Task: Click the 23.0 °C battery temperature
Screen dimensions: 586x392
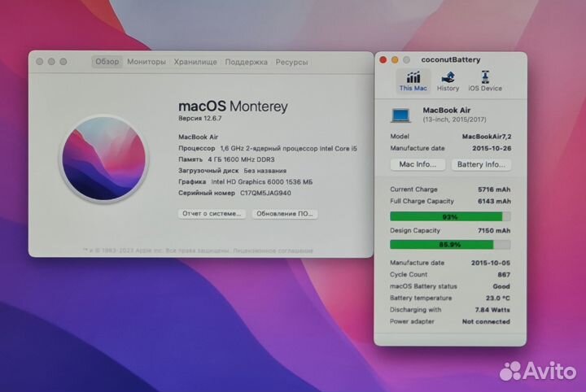Action: click(x=498, y=298)
